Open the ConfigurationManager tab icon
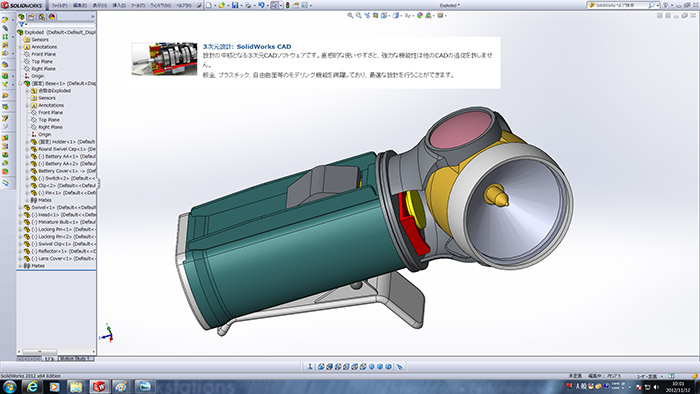This screenshot has width=700, height=394. (42, 17)
